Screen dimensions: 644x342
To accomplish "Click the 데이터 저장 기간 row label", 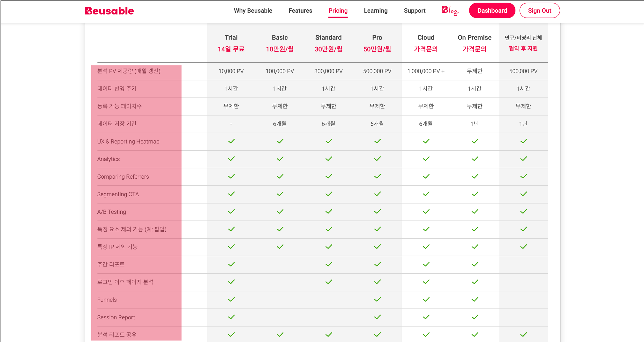I will coord(117,123).
